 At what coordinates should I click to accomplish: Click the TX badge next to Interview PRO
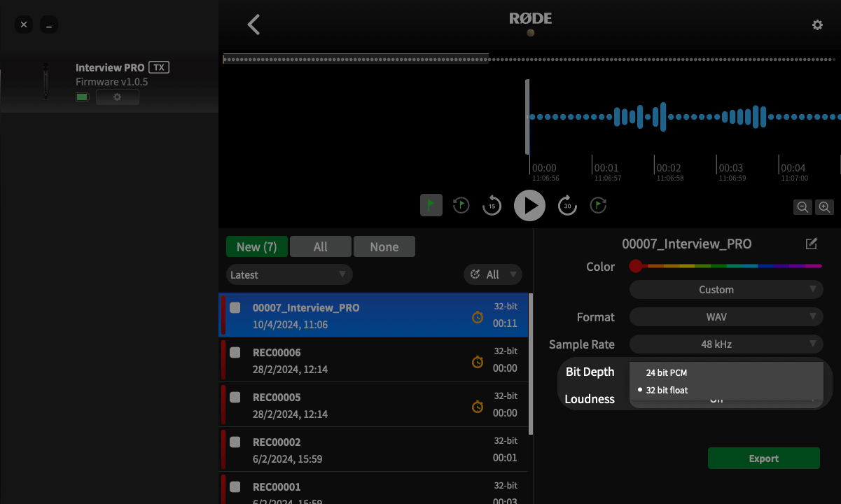(x=160, y=68)
